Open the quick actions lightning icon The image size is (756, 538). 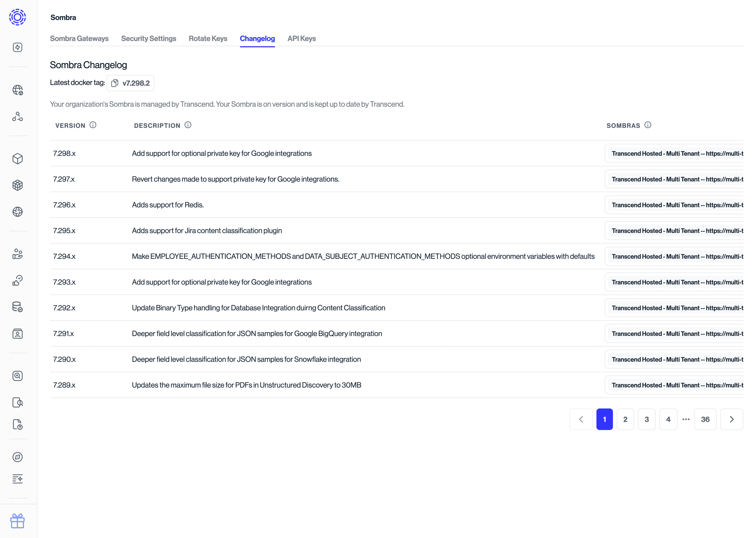point(18,47)
